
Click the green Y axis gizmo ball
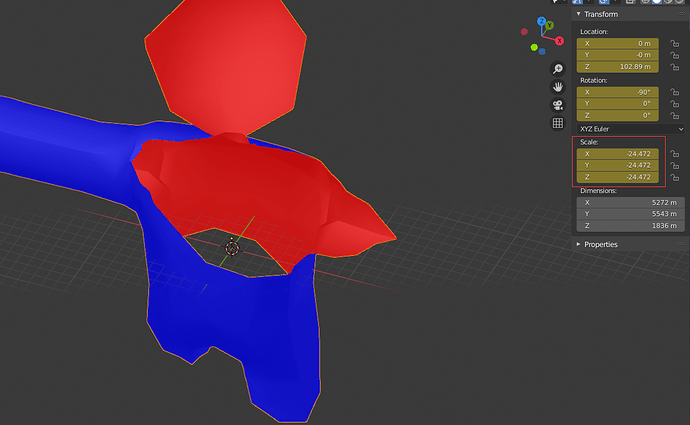[549, 26]
